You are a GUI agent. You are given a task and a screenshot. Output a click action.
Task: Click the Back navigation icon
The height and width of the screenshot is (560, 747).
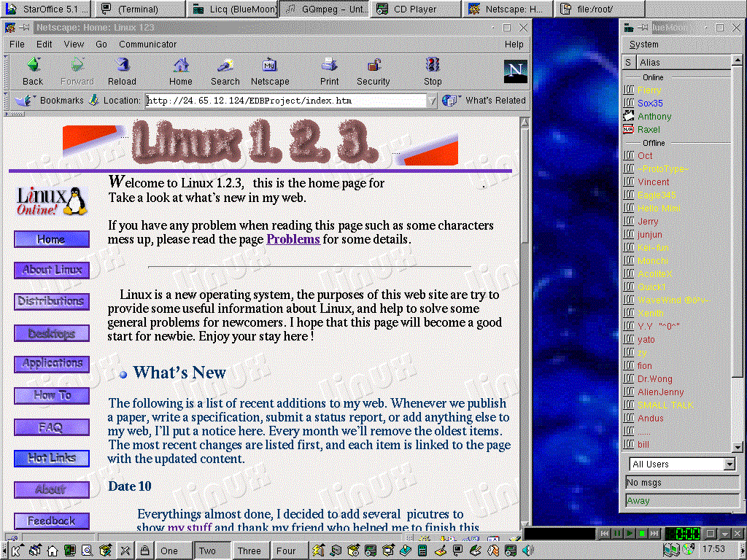pyautogui.click(x=33, y=71)
